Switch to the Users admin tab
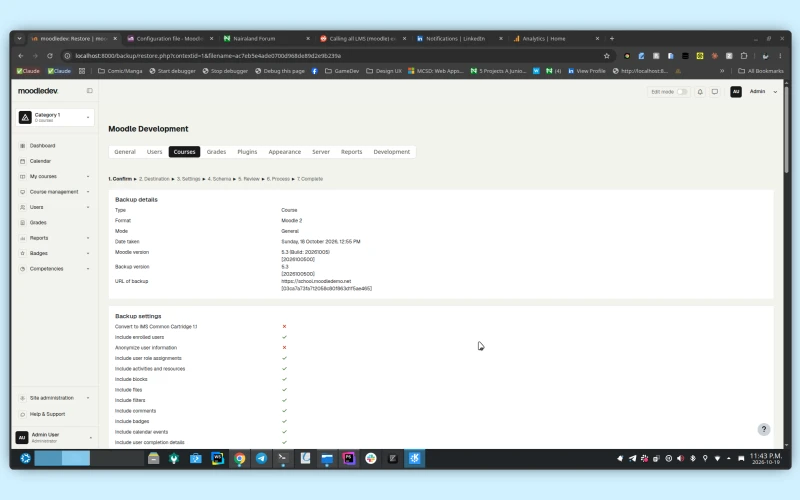Image resolution: width=800 pixels, height=500 pixels. [x=154, y=152]
